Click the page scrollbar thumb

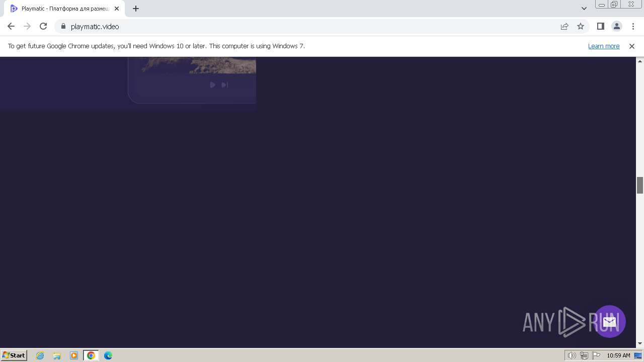(640, 185)
